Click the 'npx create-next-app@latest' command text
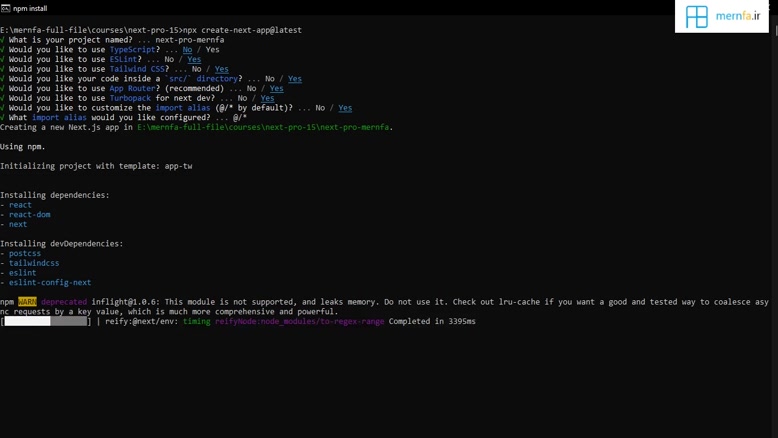 (242, 30)
